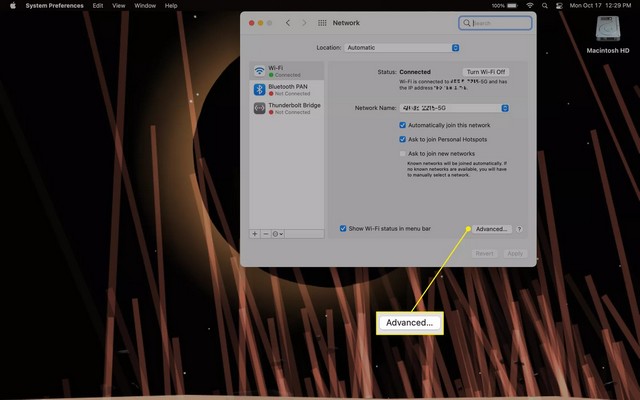Open the View menu in the menu bar
The height and width of the screenshot is (400, 640).
coord(119,5)
